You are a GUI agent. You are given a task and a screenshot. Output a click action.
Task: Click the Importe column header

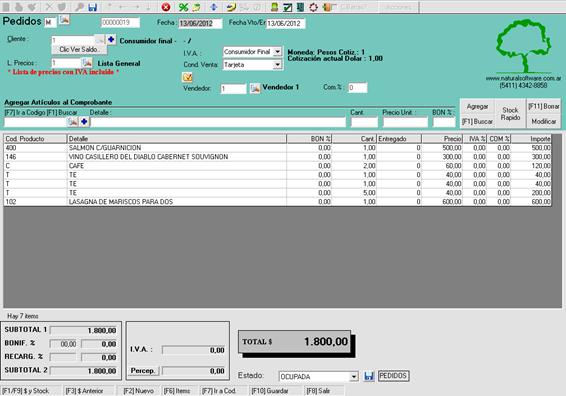[531, 139]
